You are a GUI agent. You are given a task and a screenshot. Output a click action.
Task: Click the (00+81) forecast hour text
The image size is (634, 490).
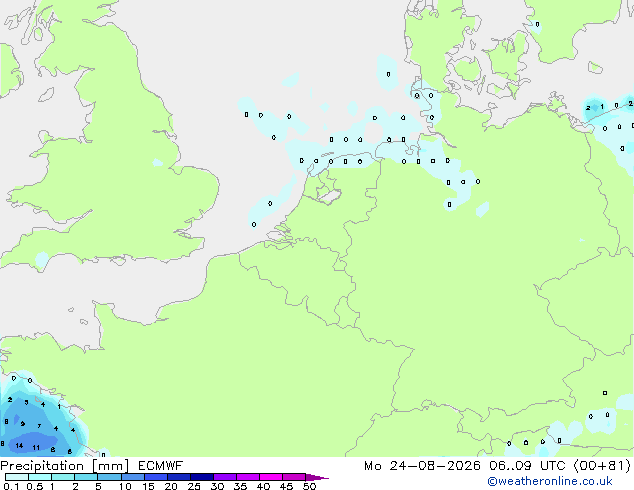point(602,466)
